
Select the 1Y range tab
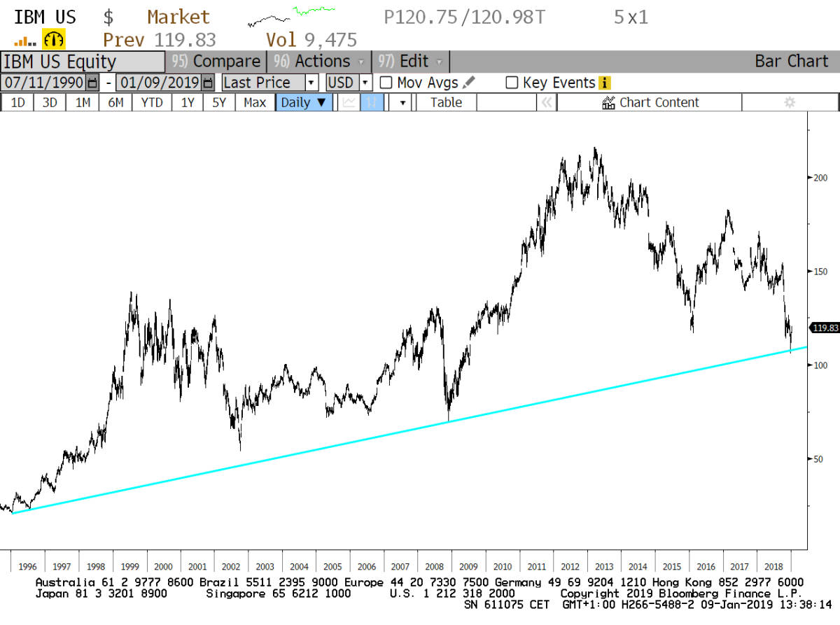(188, 102)
